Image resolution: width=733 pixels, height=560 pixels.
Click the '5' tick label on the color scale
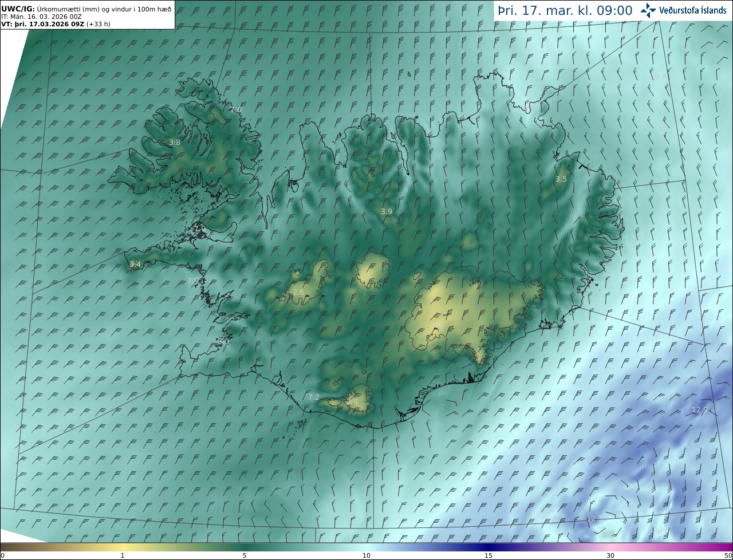(245, 555)
